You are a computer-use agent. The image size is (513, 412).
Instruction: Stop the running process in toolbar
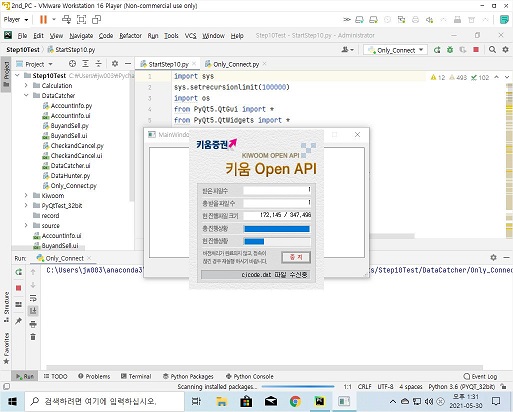[x=476, y=50]
